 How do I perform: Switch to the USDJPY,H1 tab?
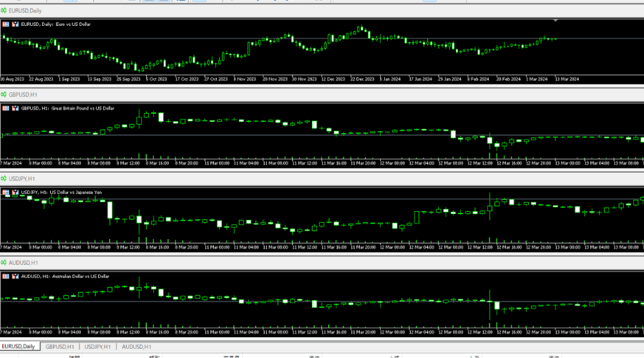[x=97, y=347]
